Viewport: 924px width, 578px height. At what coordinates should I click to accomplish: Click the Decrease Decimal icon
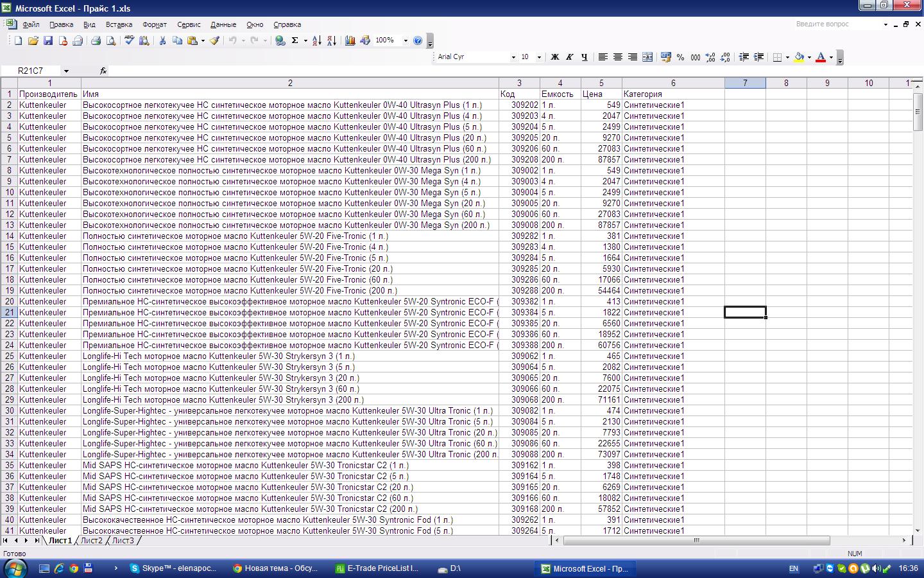click(725, 57)
